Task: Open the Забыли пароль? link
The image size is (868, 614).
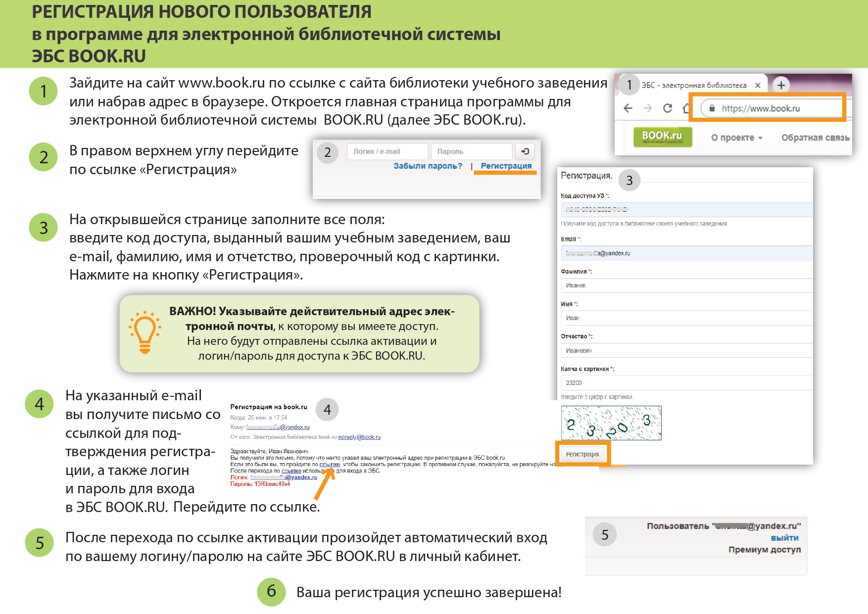Action: coord(428,166)
